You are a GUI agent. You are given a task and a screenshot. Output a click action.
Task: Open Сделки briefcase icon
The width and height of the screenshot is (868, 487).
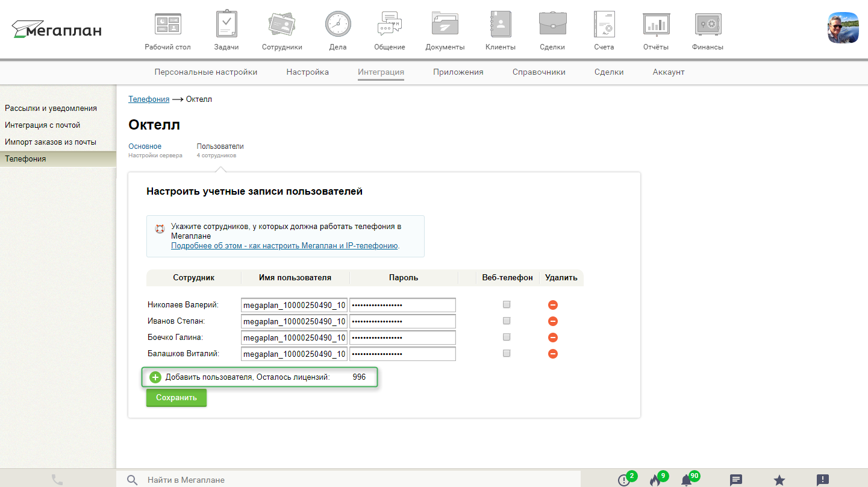coord(552,25)
